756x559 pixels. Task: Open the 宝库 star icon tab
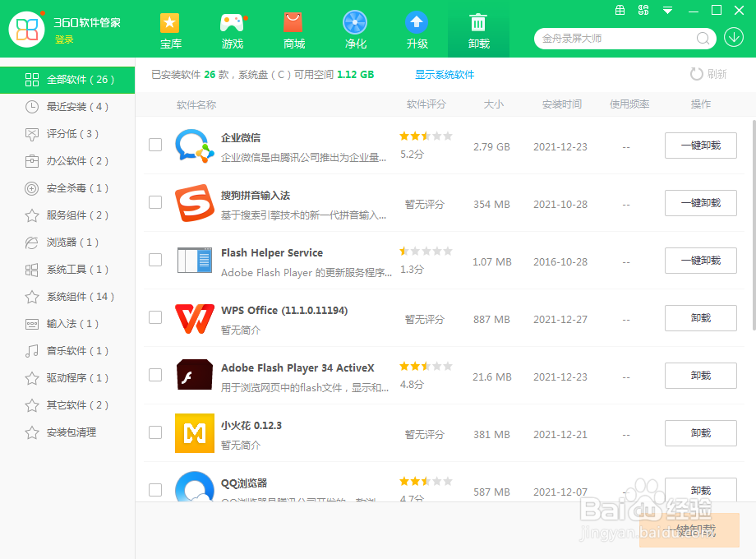[x=170, y=30]
